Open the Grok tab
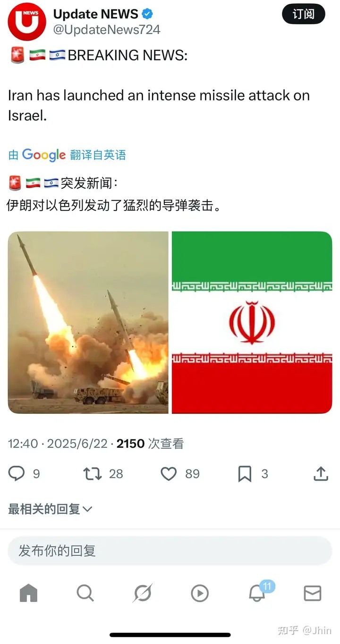 tap(142, 593)
